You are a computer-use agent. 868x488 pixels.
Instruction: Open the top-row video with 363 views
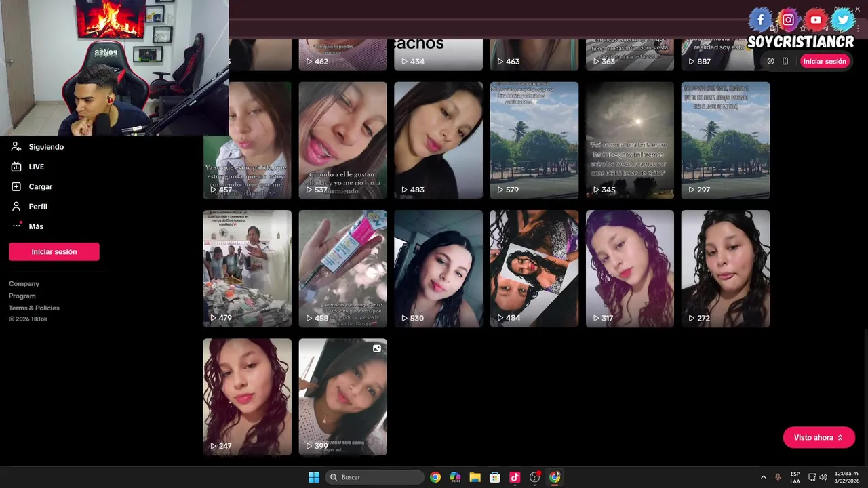click(630, 55)
